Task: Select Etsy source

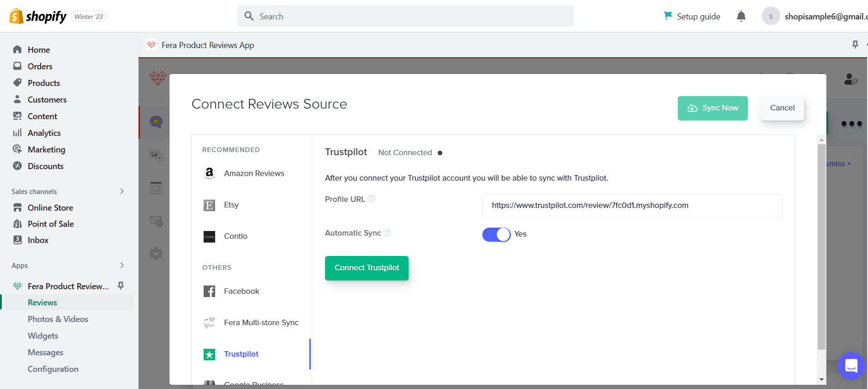Action: click(x=231, y=205)
